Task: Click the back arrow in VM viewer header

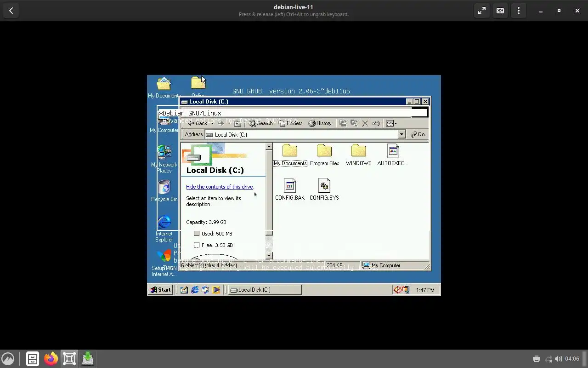Action: pos(11,11)
